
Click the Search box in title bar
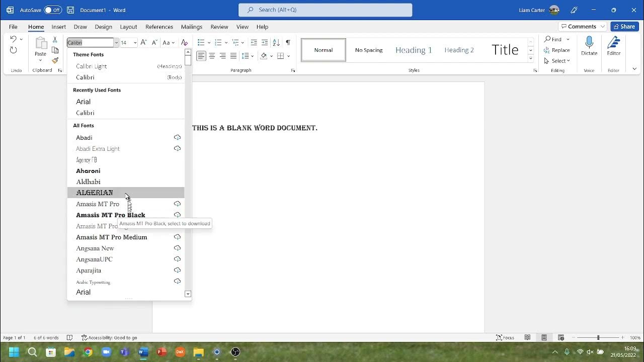325,10
